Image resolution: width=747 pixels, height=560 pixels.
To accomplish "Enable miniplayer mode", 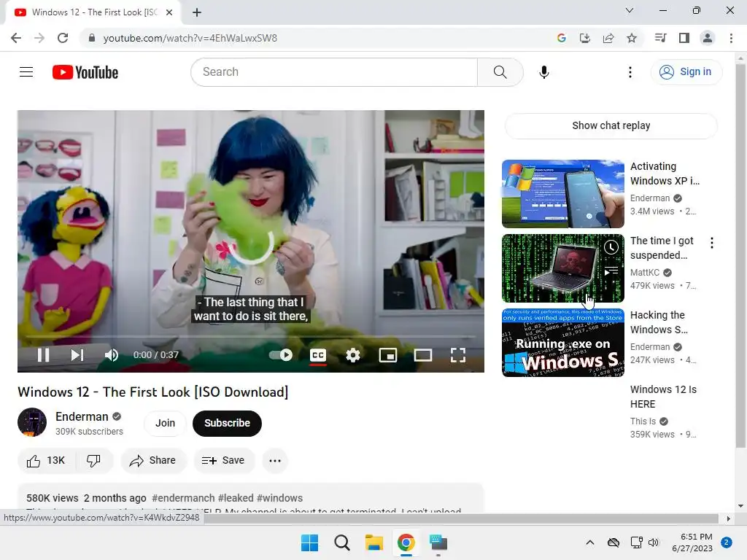I will [x=388, y=355].
